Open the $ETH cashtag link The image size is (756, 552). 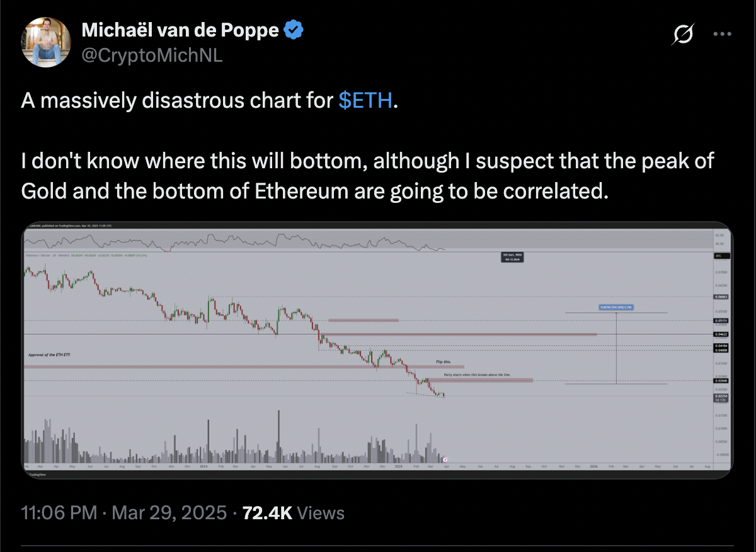tap(365, 101)
